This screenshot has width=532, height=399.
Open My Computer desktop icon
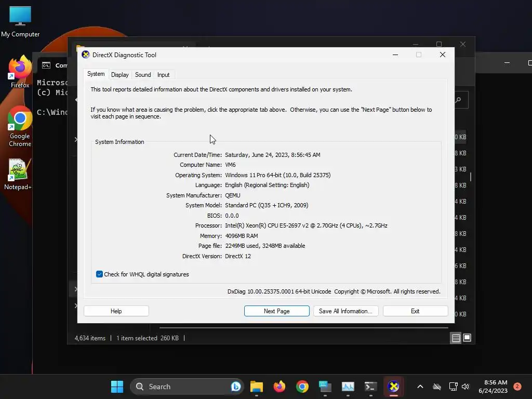(20, 21)
